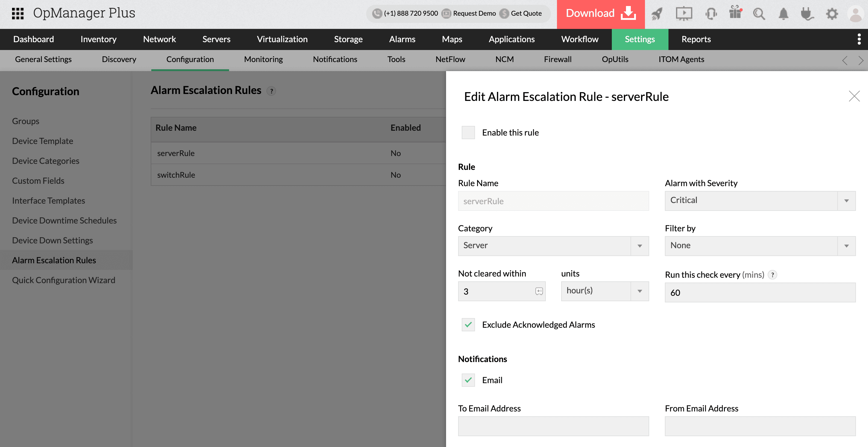Open the ITOM Agents tab
Viewport: 868px width, 447px height.
pyautogui.click(x=681, y=60)
